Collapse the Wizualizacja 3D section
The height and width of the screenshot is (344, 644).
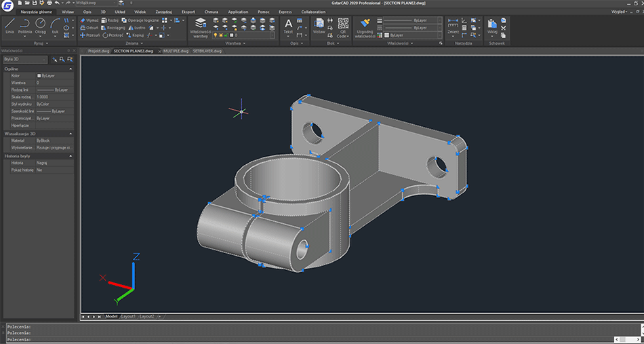[x=71, y=134]
